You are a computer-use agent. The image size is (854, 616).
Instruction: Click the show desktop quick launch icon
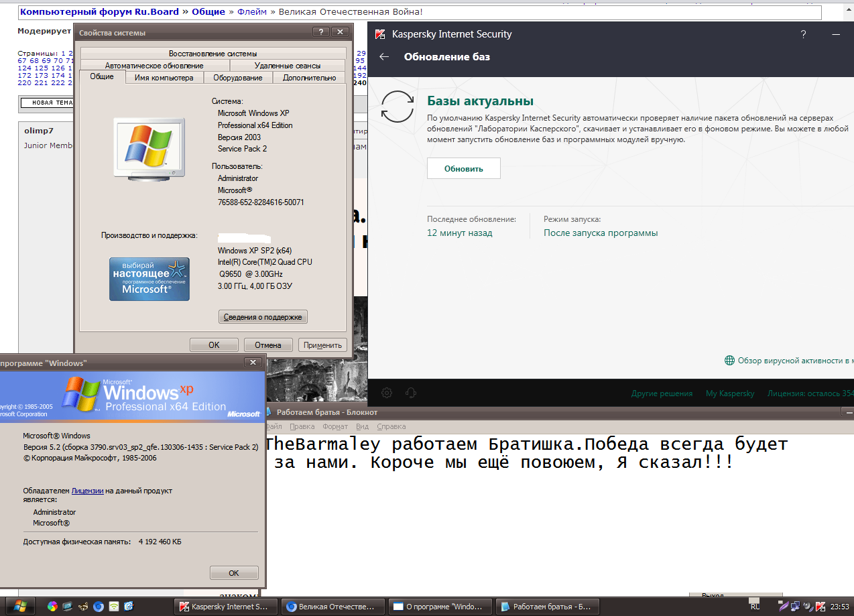[67, 606]
